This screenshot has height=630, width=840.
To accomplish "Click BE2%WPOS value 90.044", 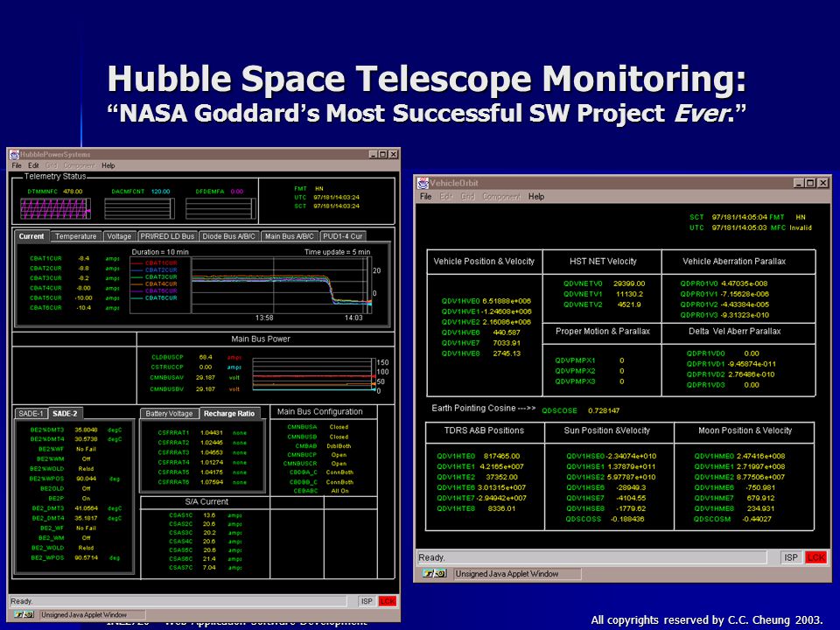I will coord(87,479).
